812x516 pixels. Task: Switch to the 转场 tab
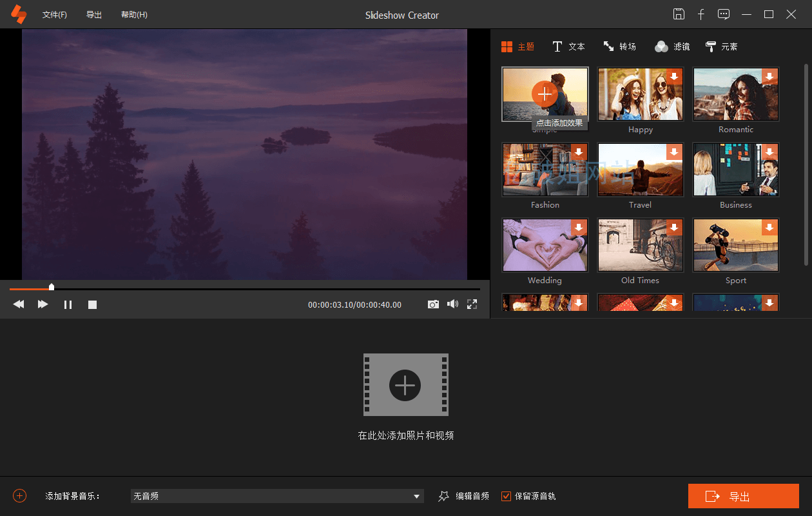[x=619, y=46]
